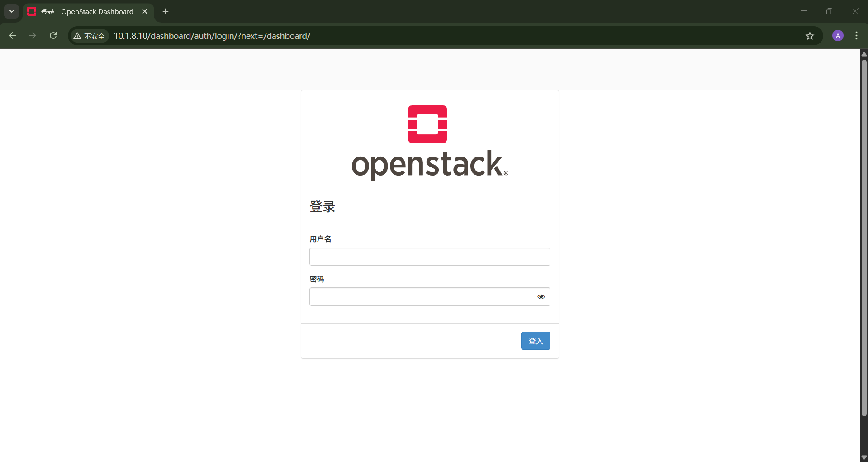The width and height of the screenshot is (868, 462).
Task: Click the 密码 password input field
Action: pyautogui.click(x=430, y=297)
